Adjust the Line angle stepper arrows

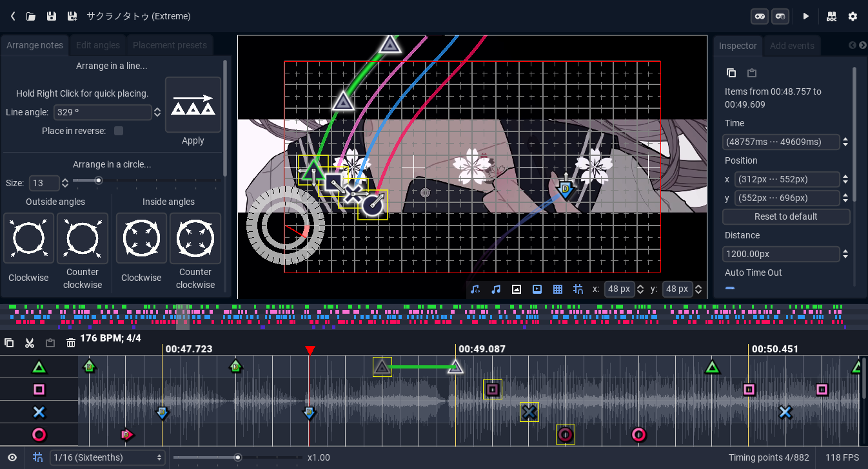(157, 112)
